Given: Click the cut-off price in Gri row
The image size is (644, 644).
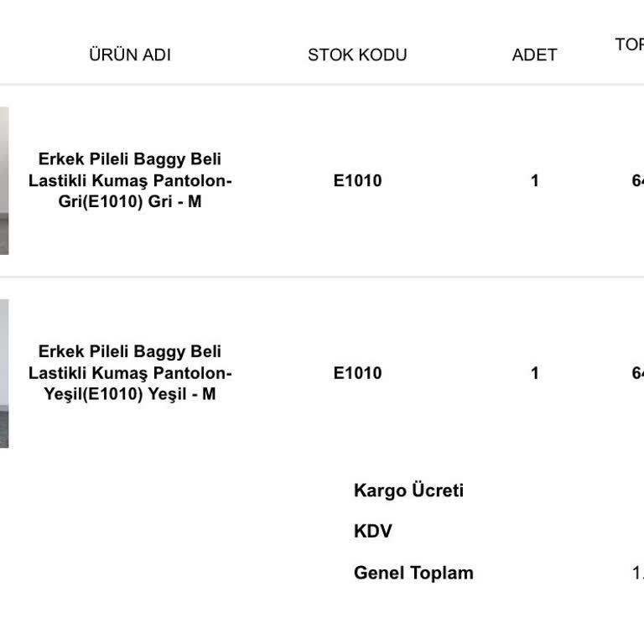Looking at the screenshot, I should point(637,181).
